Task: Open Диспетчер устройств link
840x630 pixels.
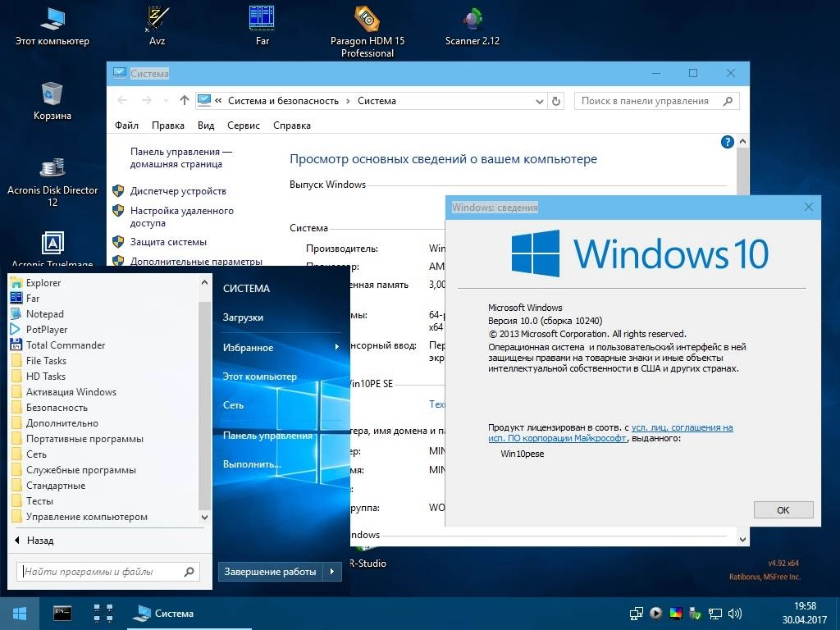Action: pyautogui.click(x=178, y=191)
